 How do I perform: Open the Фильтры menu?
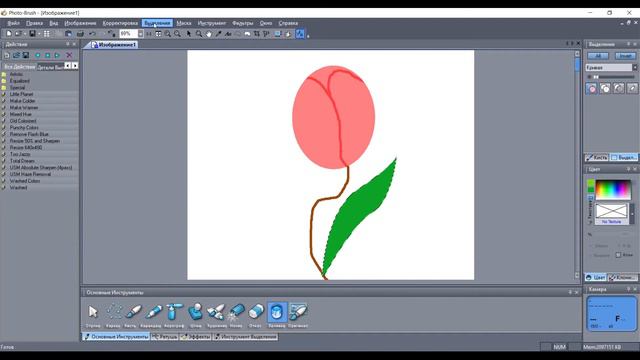point(242,23)
